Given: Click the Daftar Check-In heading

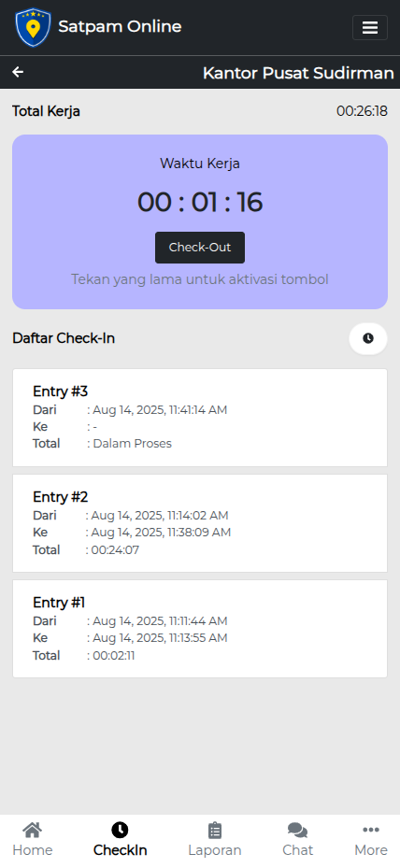Looking at the screenshot, I should (64, 338).
